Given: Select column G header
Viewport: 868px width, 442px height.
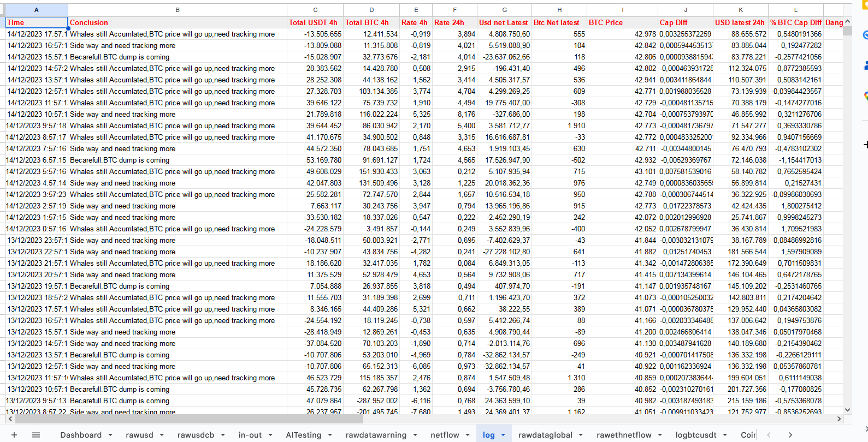Looking at the screenshot, I should [504, 10].
